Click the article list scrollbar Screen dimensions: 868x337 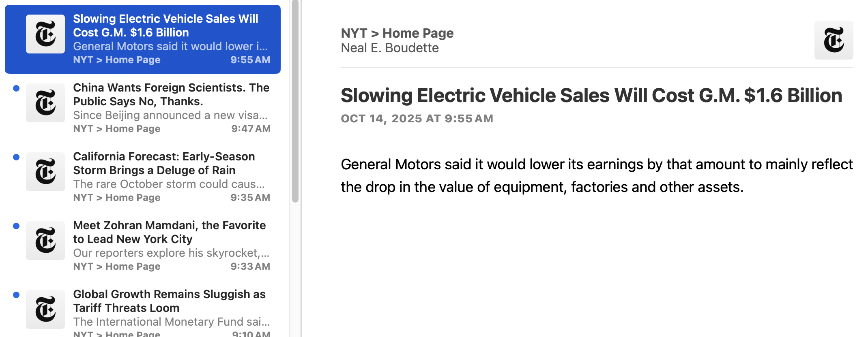pos(295,101)
